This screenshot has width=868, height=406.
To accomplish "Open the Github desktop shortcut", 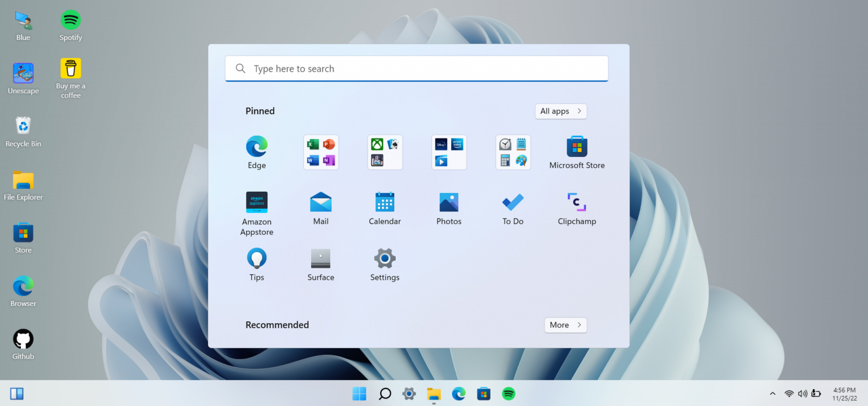I will [x=23, y=345].
